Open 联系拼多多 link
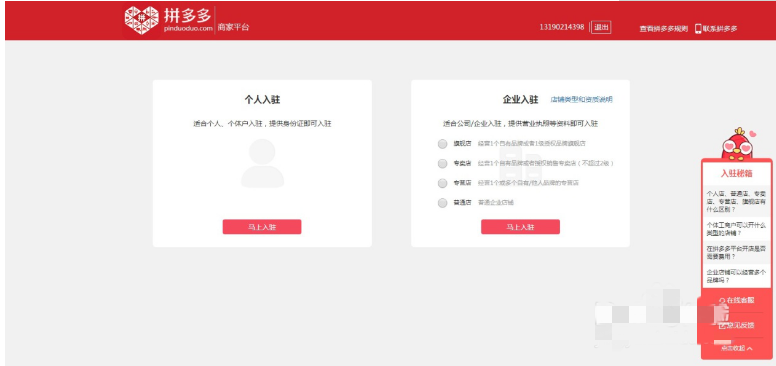This screenshot has width=776, height=366. coord(720,29)
